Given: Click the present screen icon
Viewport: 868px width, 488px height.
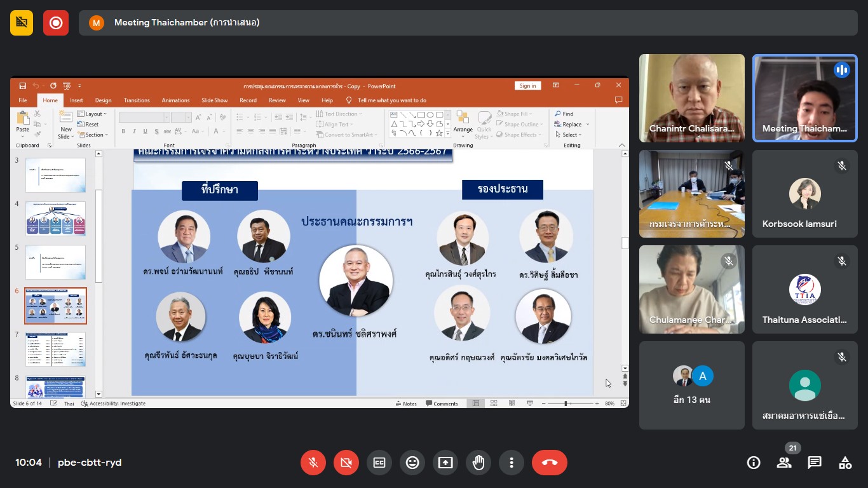Looking at the screenshot, I should point(445,463).
